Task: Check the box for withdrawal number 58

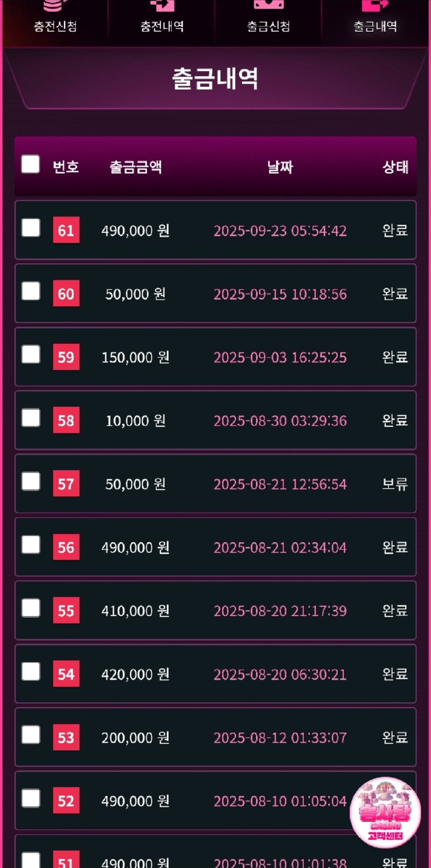Action: tap(31, 418)
